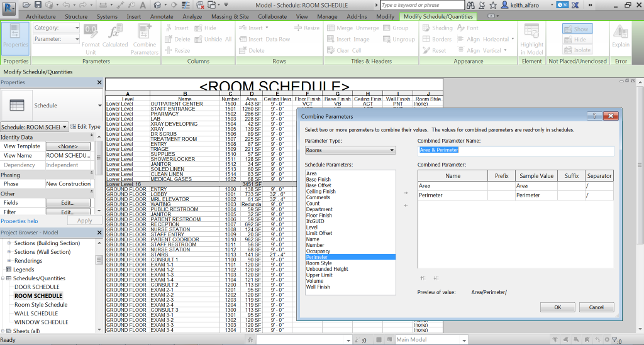Click the Format Unit icon

coord(91,38)
